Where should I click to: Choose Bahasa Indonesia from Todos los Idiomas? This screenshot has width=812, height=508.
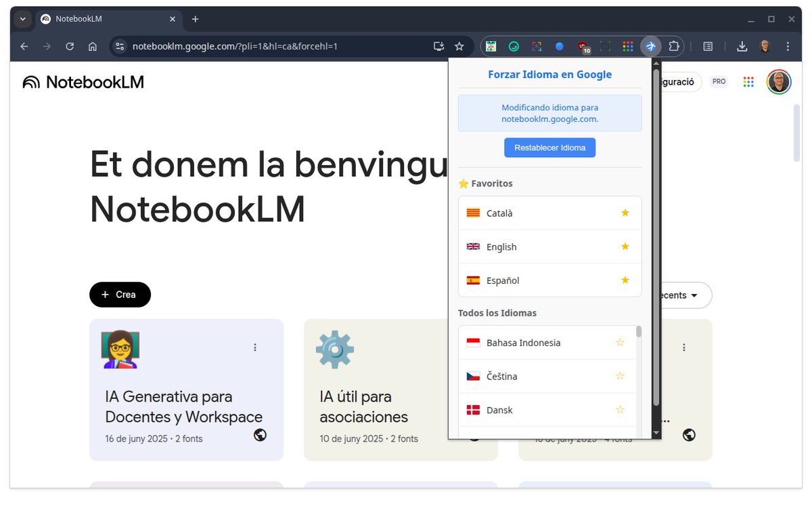(547, 342)
